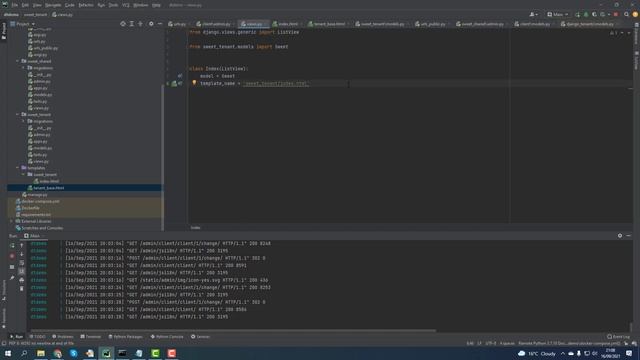
Task: Open Run panel settings gear
Action: (x=620, y=236)
